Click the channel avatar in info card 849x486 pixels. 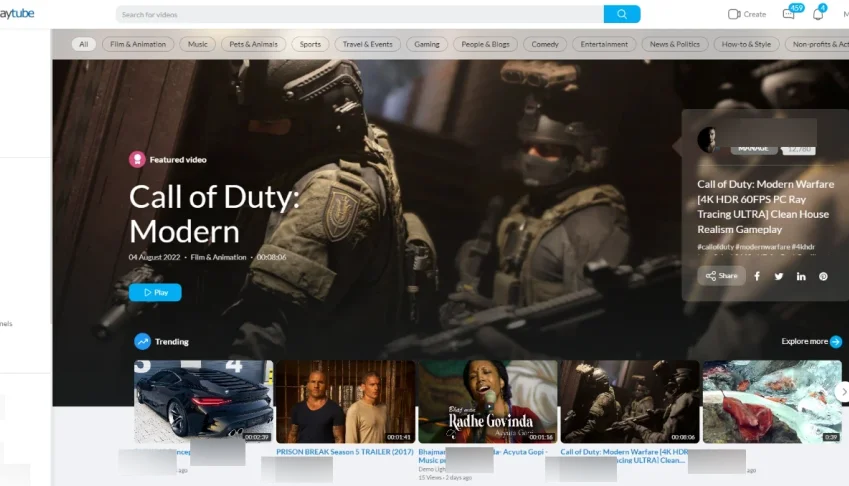click(708, 140)
